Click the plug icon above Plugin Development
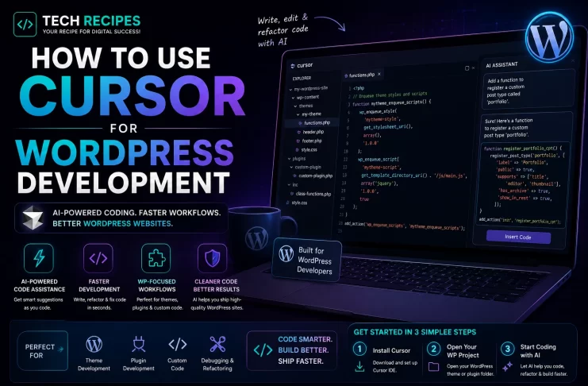The width and height of the screenshot is (588, 386). pyautogui.click(x=138, y=344)
